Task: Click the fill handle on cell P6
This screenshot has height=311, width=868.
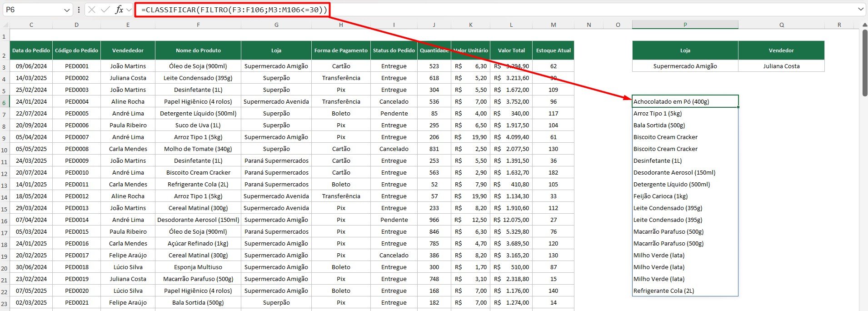Action: coord(738,107)
